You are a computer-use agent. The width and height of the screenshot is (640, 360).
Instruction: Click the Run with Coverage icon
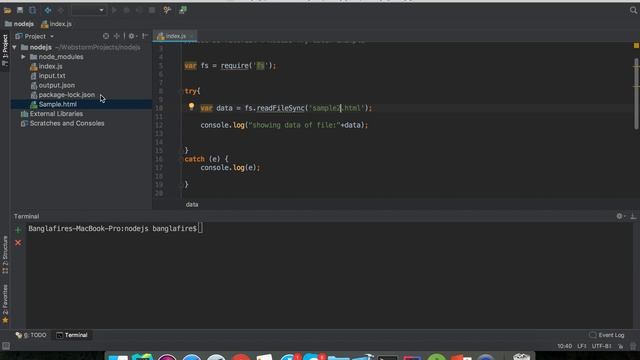(139, 10)
